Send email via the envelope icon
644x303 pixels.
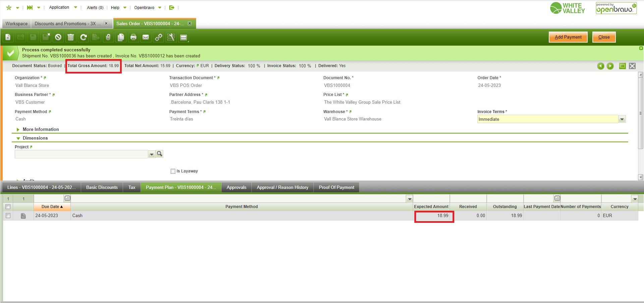click(146, 37)
